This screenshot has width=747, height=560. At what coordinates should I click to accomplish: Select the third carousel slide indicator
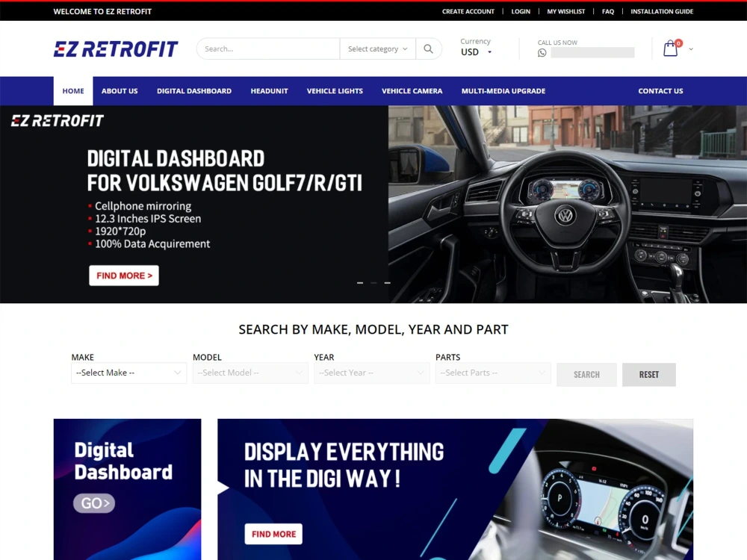[x=387, y=283]
